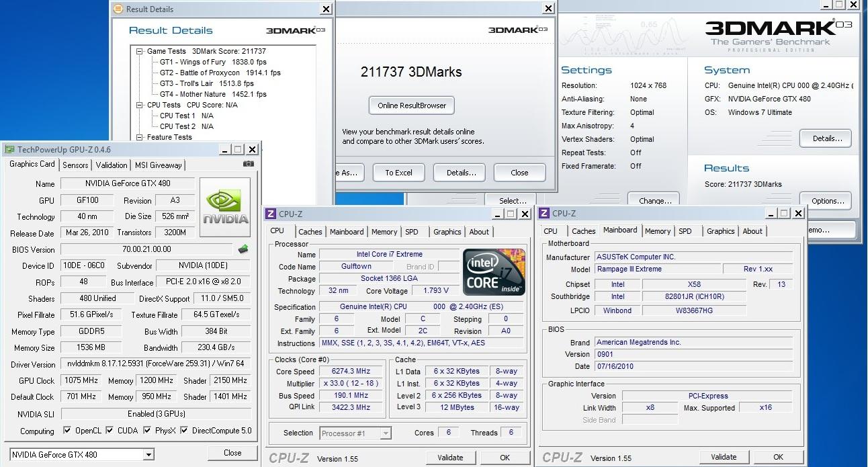Click the Core Speed value 6274.3 MHz
868x467 pixels.
tap(351, 372)
